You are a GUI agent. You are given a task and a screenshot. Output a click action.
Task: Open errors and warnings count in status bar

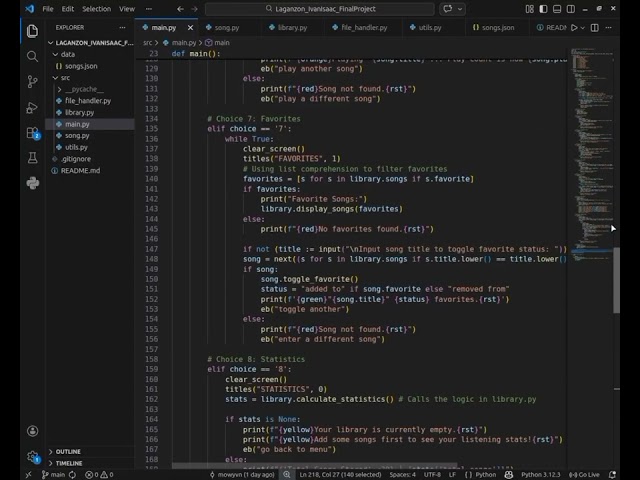[x=99, y=475]
